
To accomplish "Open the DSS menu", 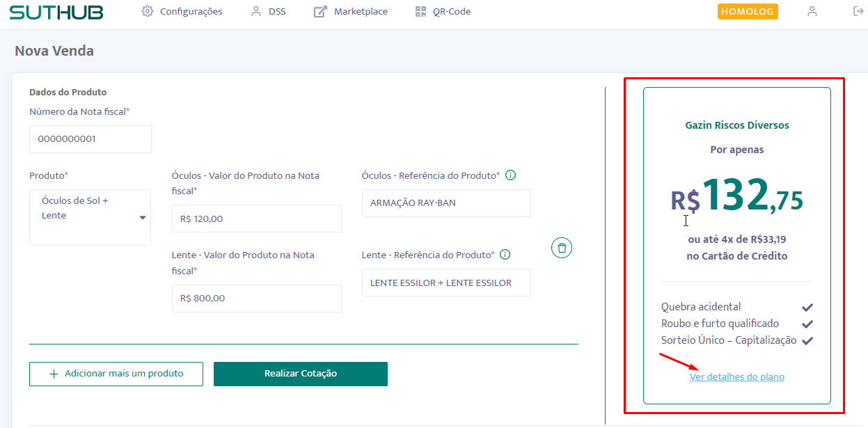I will coord(268,11).
